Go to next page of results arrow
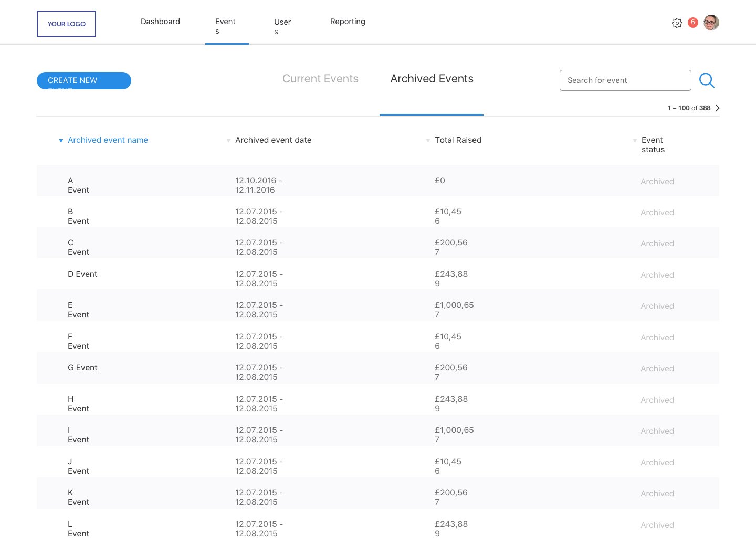 [718, 108]
